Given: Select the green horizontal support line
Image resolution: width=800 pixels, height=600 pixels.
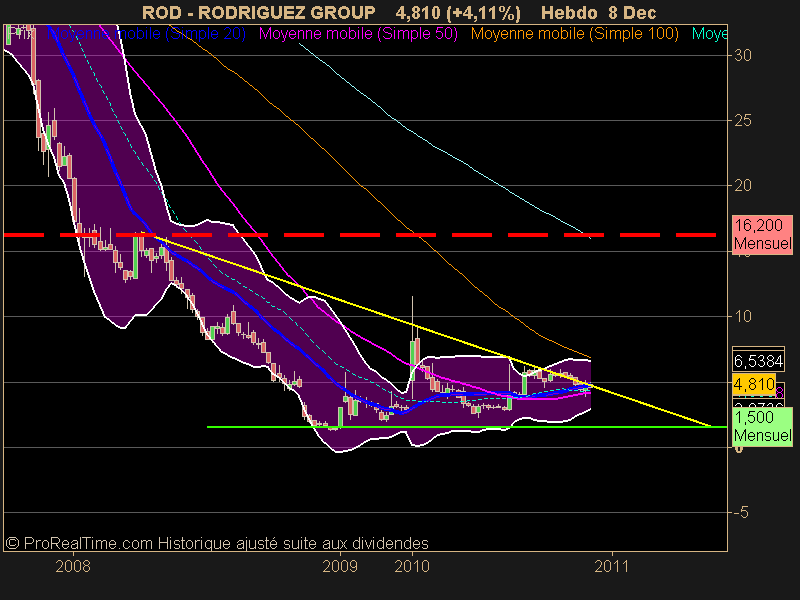Looking at the screenshot, I should [467, 427].
